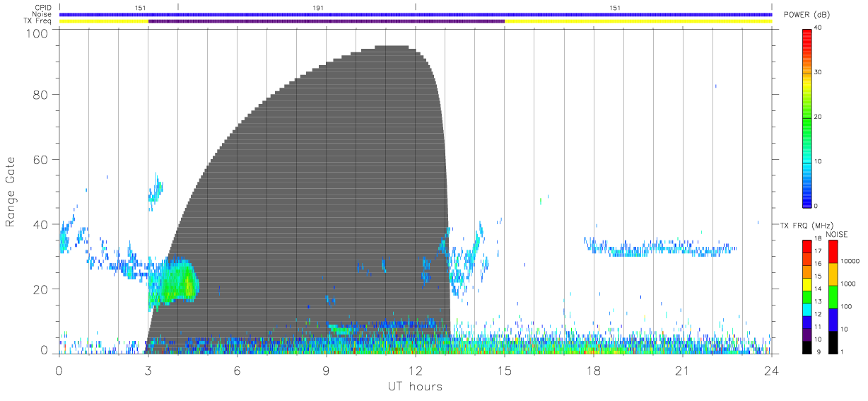Click TX FRQ scale tick label '16'
The height and width of the screenshot is (401, 868).
coord(818,264)
